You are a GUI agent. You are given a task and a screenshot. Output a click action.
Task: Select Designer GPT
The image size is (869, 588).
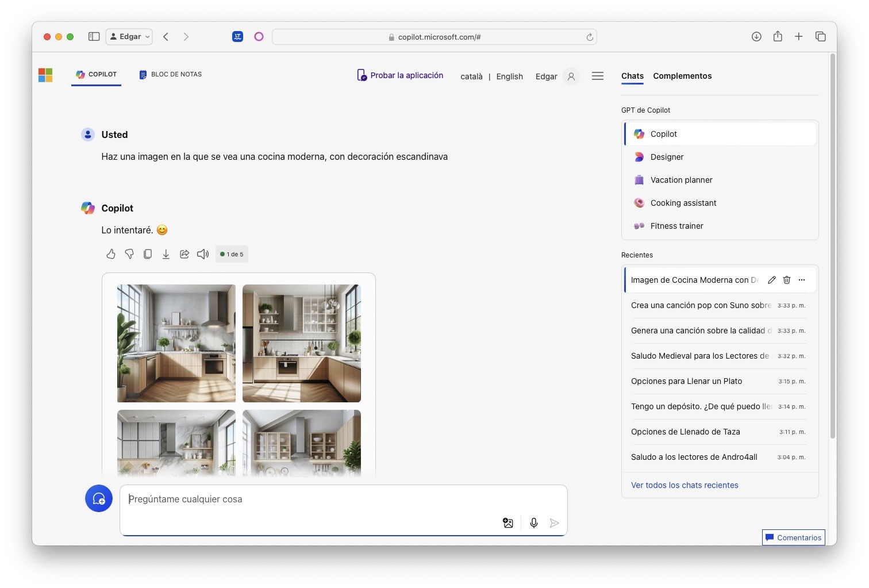tap(720, 157)
